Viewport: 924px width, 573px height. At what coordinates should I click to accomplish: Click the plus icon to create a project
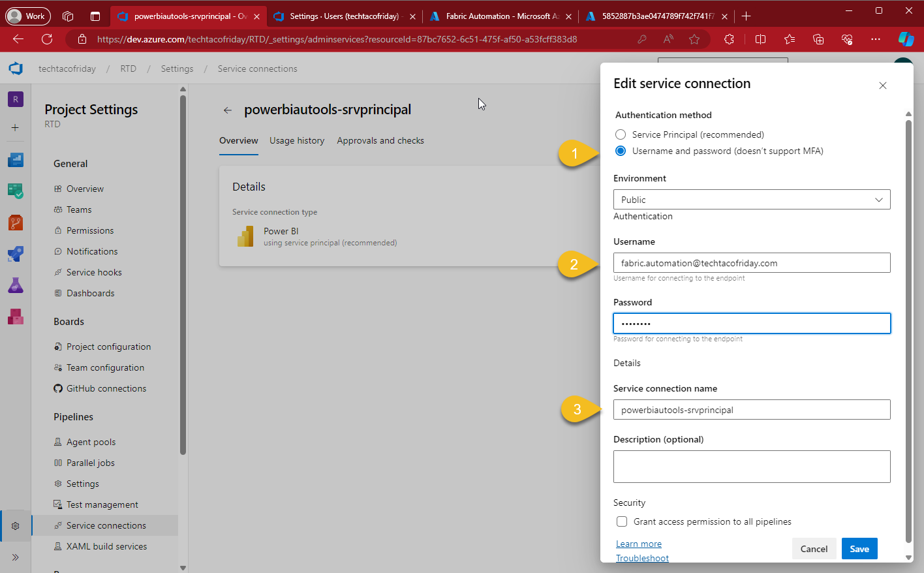pyautogui.click(x=15, y=128)
